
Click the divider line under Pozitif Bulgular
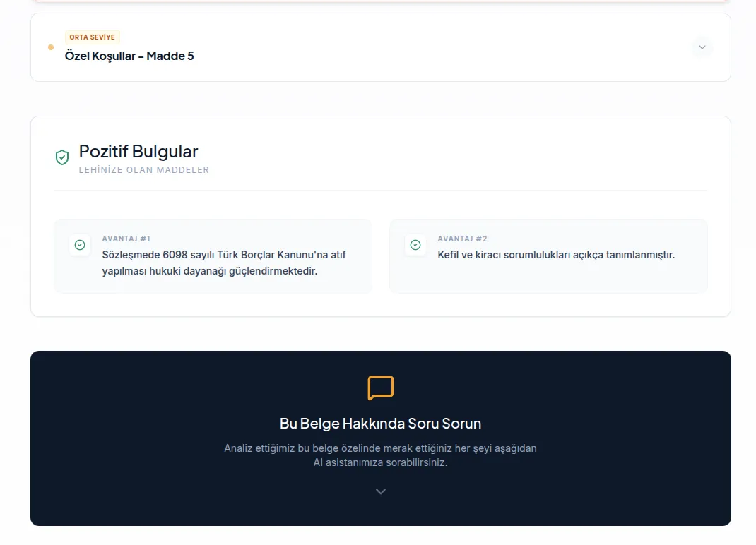[381, 191]
